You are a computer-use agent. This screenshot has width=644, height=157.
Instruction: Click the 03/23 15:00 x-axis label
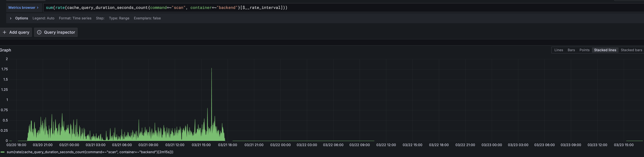click(x=624, y=145)
